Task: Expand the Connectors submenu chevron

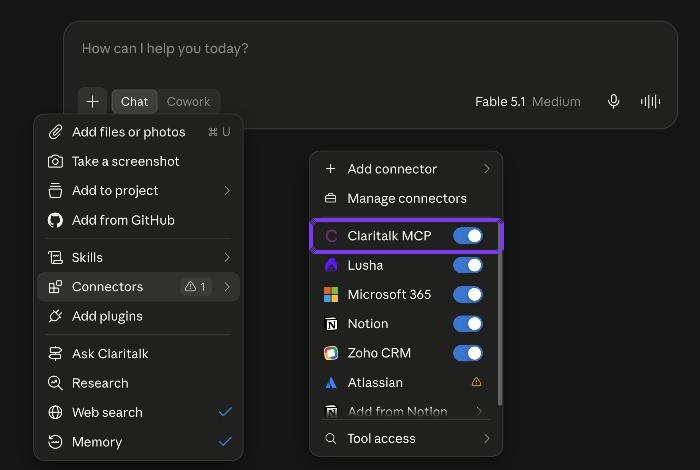Action: pos(227,287)
